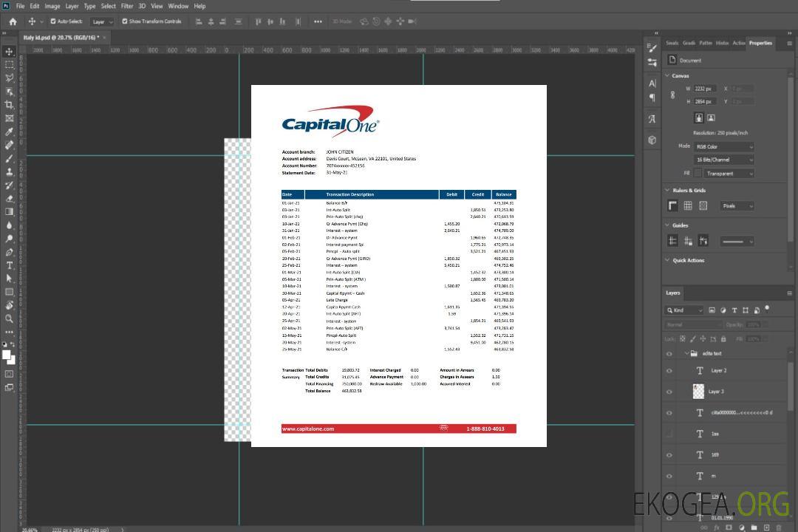Open the Paragraph panel icon
The height and width of the screenshot is (532, 798).
pos(652,98)
